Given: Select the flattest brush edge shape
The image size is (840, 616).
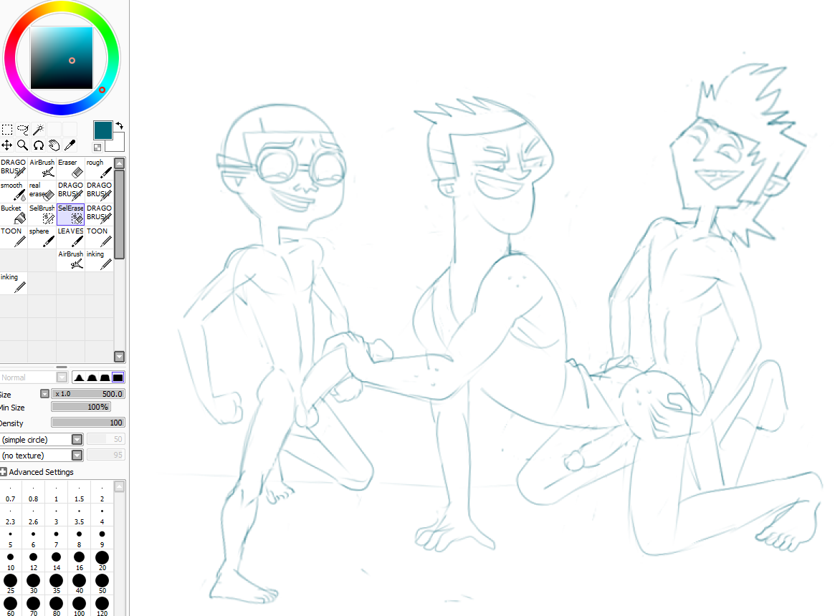Looking at the screenshot, I should pos(118,377).
